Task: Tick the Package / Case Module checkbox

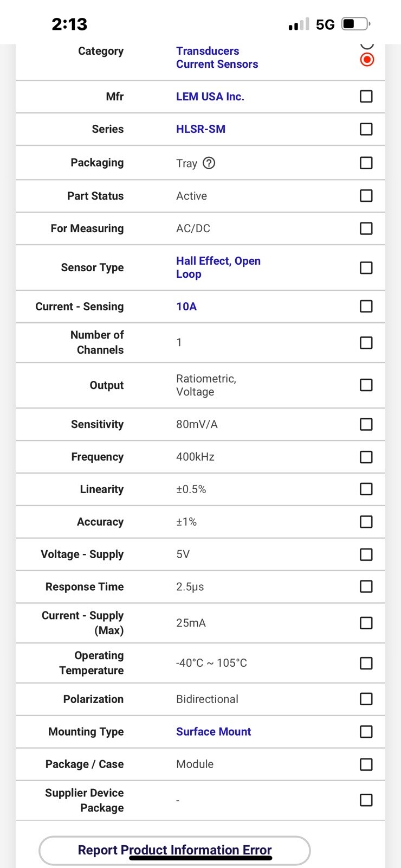Action: (x=366, y=764)
